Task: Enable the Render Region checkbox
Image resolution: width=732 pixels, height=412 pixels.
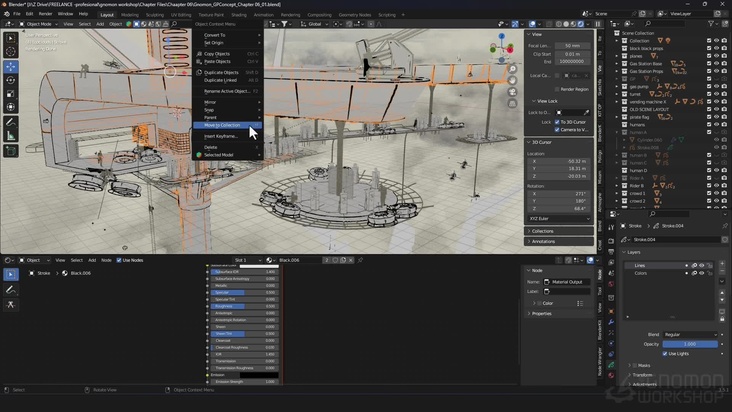Action: point(557,88)
